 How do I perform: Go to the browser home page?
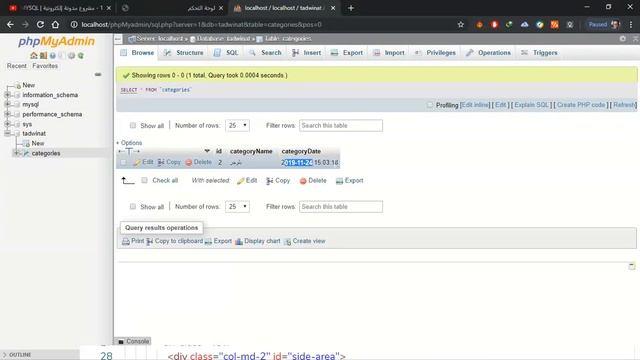(55, 24)
